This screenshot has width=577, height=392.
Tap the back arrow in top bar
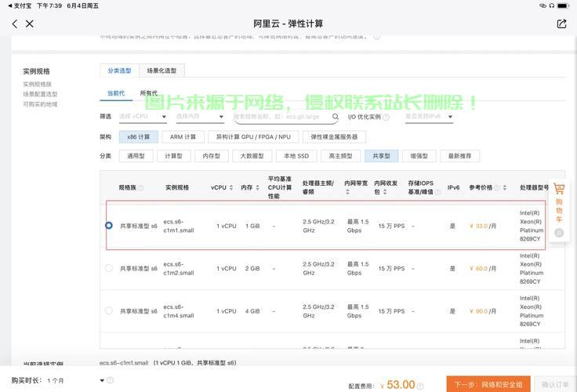point(14,24)
